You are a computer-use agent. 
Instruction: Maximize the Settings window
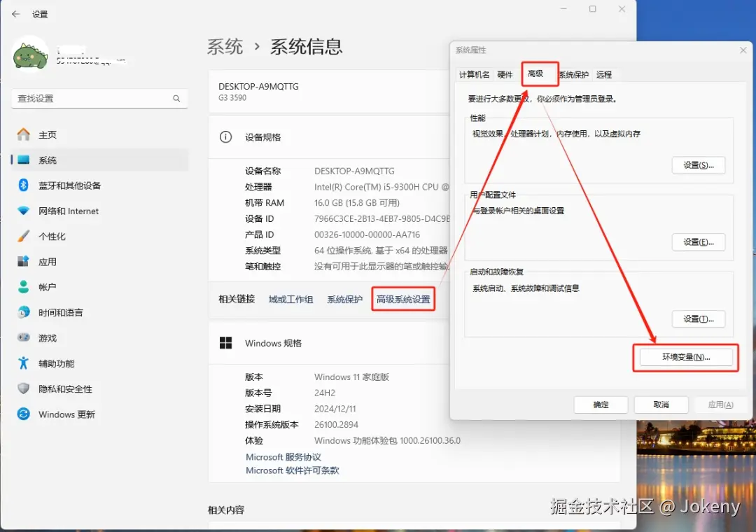(593, 9)
